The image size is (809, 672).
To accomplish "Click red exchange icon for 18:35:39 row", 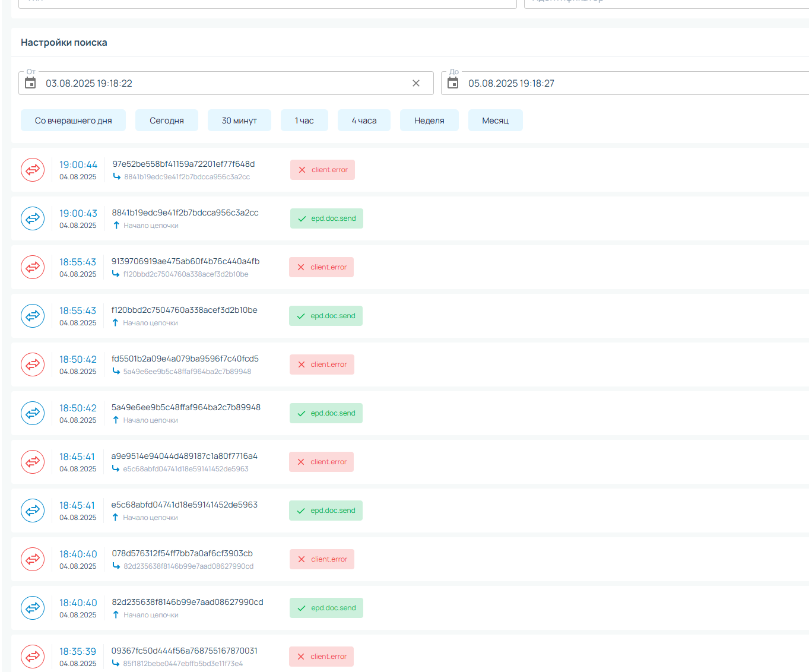I will (x=33, y=657).
